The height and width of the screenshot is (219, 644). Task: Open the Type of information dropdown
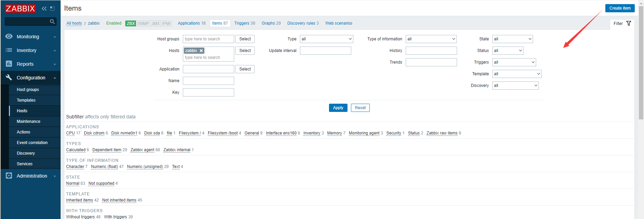click(x=431, y=39)
